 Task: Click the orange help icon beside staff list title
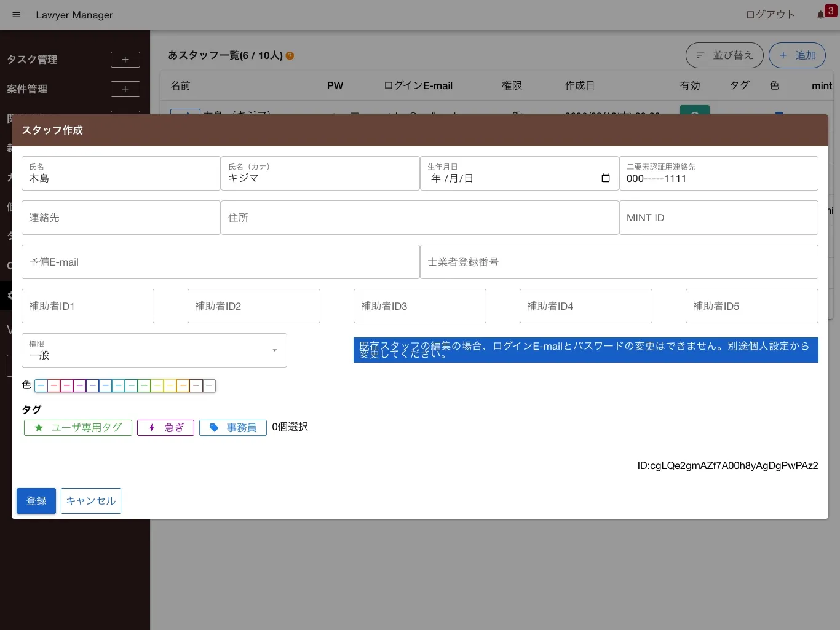tap(290, 56)
